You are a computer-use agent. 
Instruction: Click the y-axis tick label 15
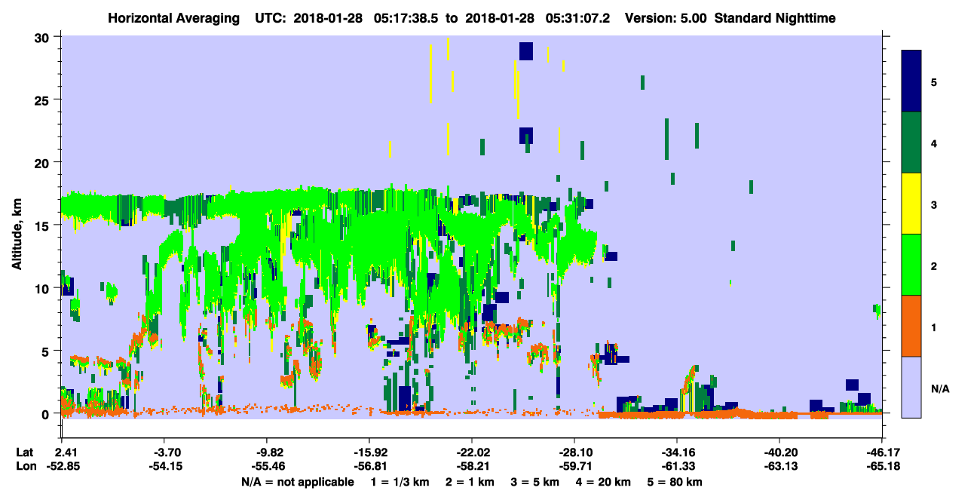tap(44, 225)
